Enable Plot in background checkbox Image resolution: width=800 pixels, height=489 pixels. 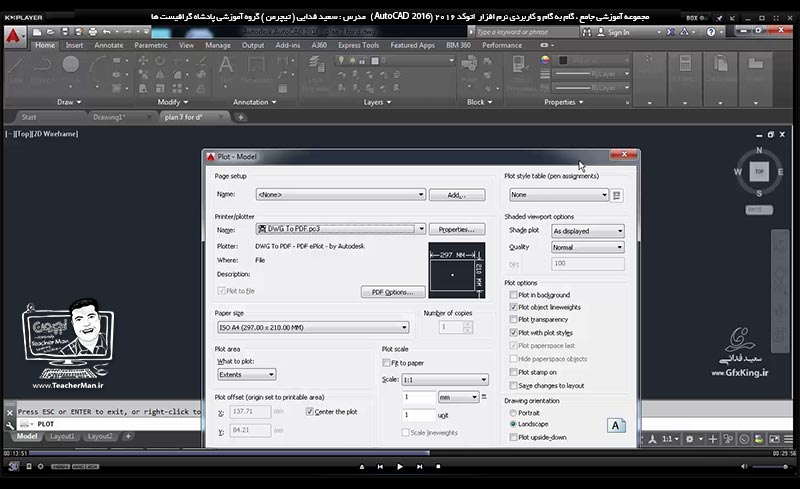point(514,295)
